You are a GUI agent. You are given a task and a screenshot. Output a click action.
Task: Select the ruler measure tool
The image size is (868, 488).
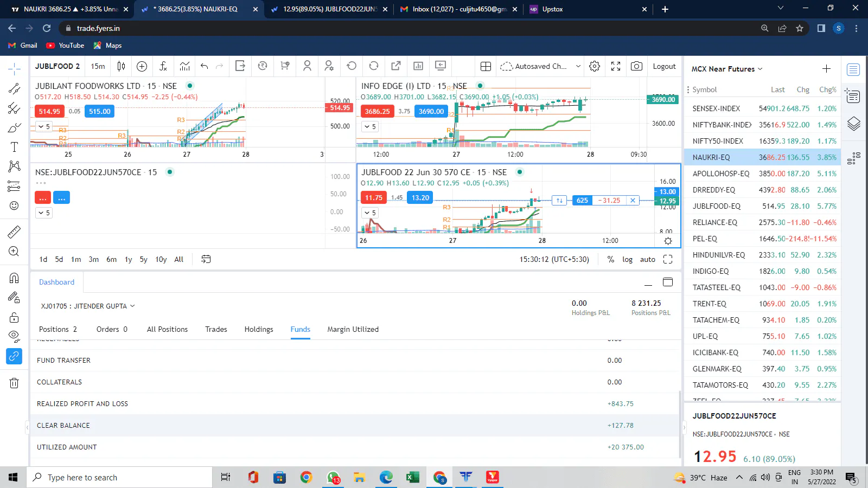14,232
